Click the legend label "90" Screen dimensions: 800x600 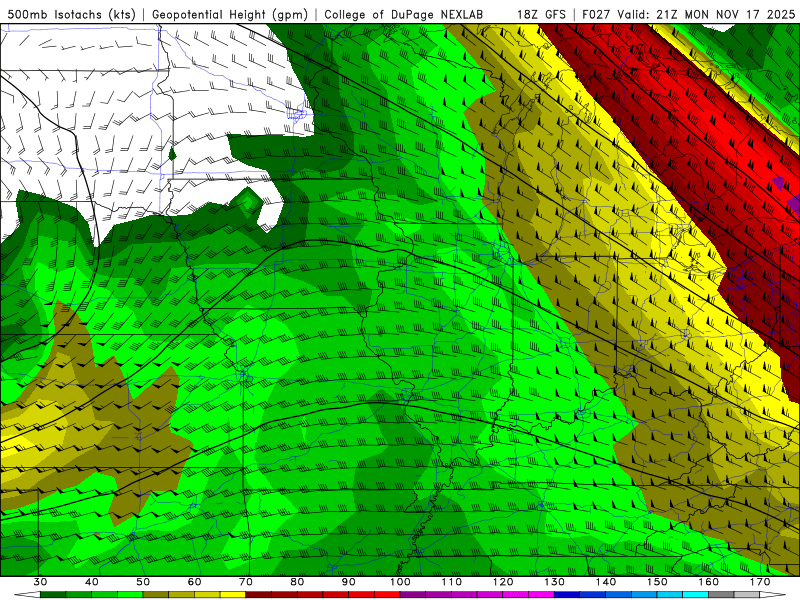(349, 582)
